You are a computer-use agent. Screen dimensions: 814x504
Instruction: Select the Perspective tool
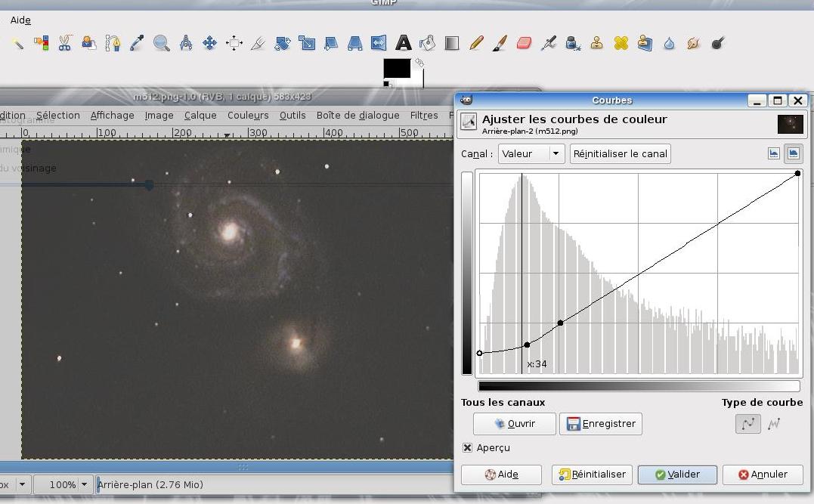pyautogui.click(x=354, y=43)
